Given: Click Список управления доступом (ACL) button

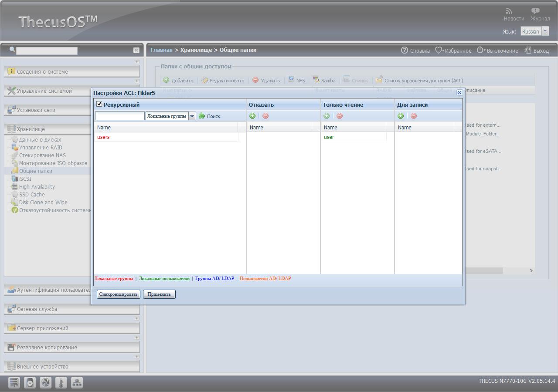Looking at the screenshot, I should [x=419, y=81].
